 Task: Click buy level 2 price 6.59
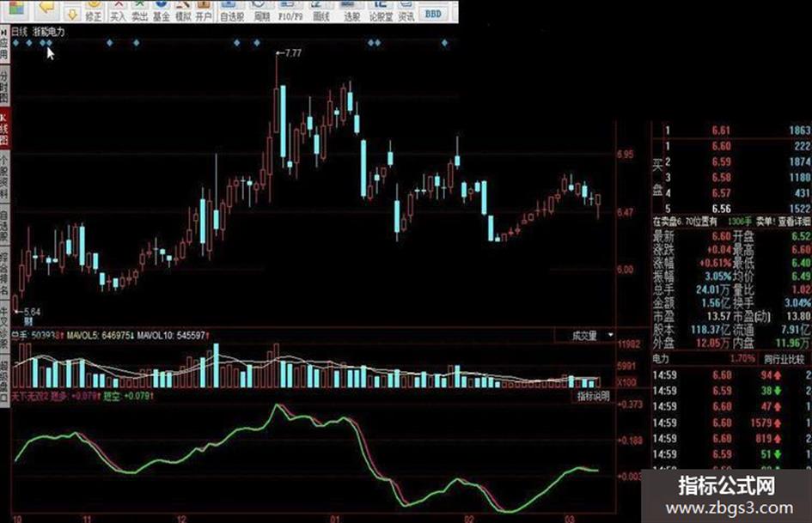(721, 161)
